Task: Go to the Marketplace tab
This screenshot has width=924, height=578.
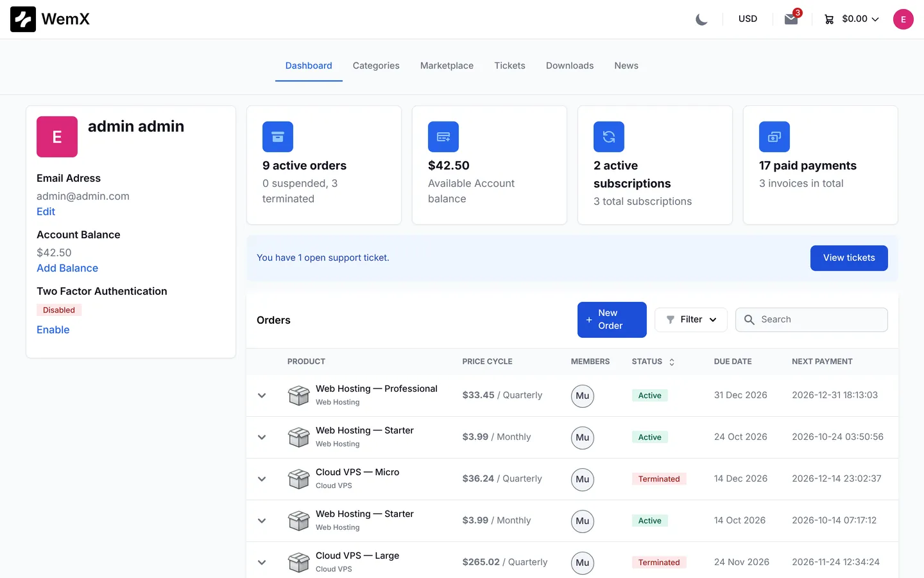Action: (447, 66)
